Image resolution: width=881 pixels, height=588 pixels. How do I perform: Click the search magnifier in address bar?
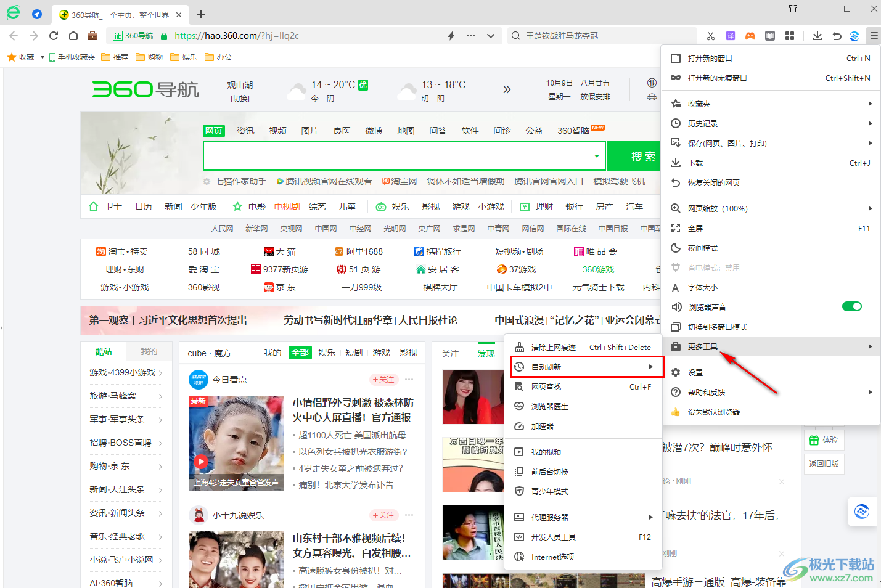(516, 36)
